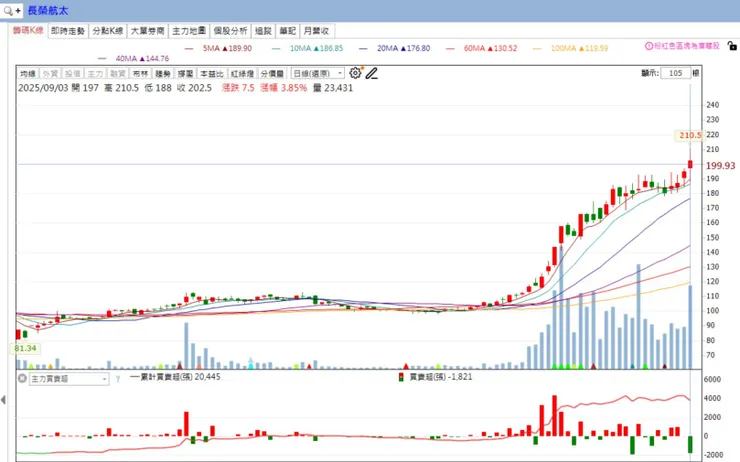Click the pink 粉紅色區塊 note link

pyautogui.click(x=687, y=46)
